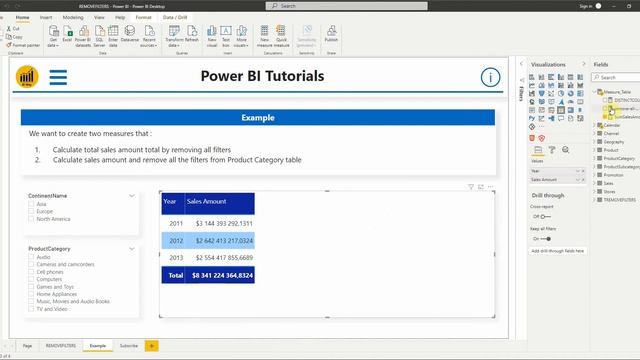This screenshot has width=640, height=360.
Task: Switch to the REMOVEFILTERS page tab
Action: 61,346
